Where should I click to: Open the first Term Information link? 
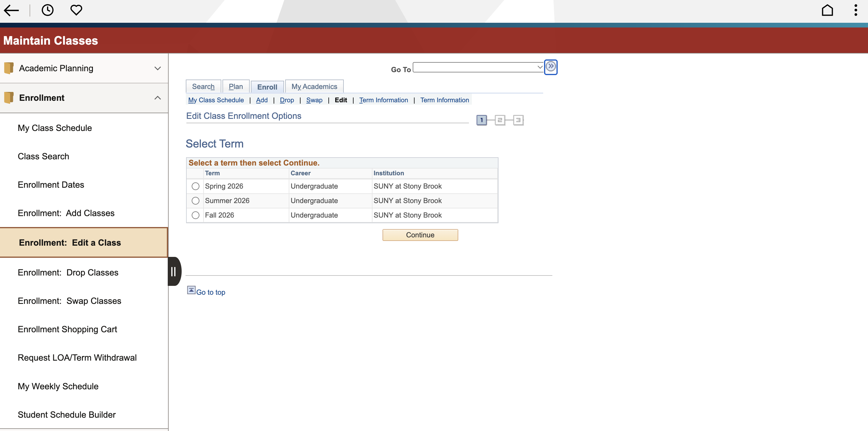point(383,100)
